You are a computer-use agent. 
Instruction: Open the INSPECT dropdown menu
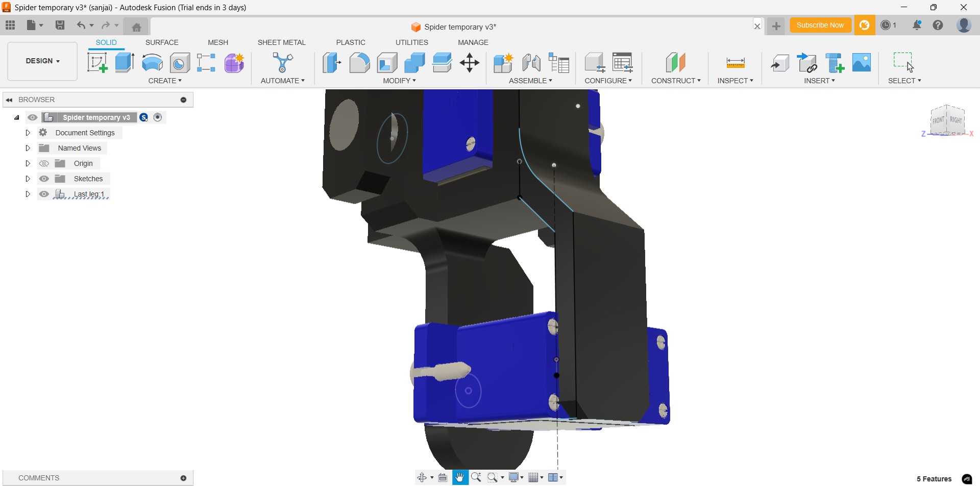pos(736,81)
